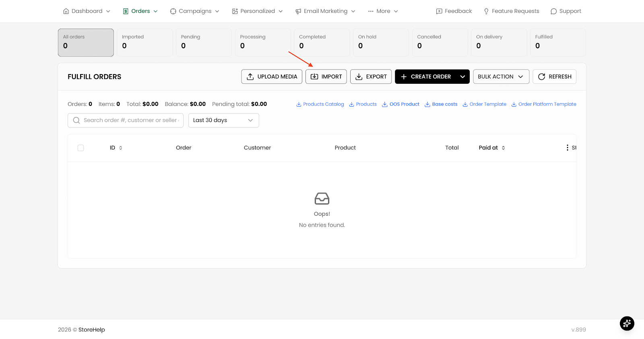Click the Upload Media button

(x=272, y=76)
